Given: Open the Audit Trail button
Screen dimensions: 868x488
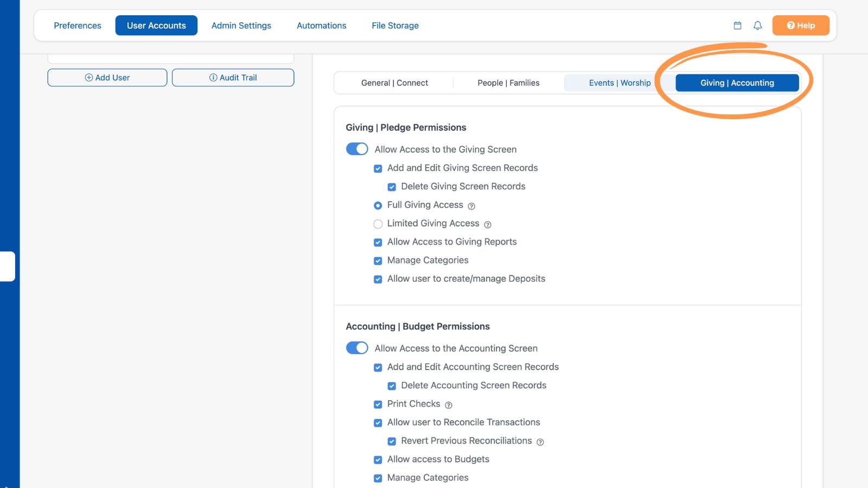Looking at the screenshot, I should point(233,78).
